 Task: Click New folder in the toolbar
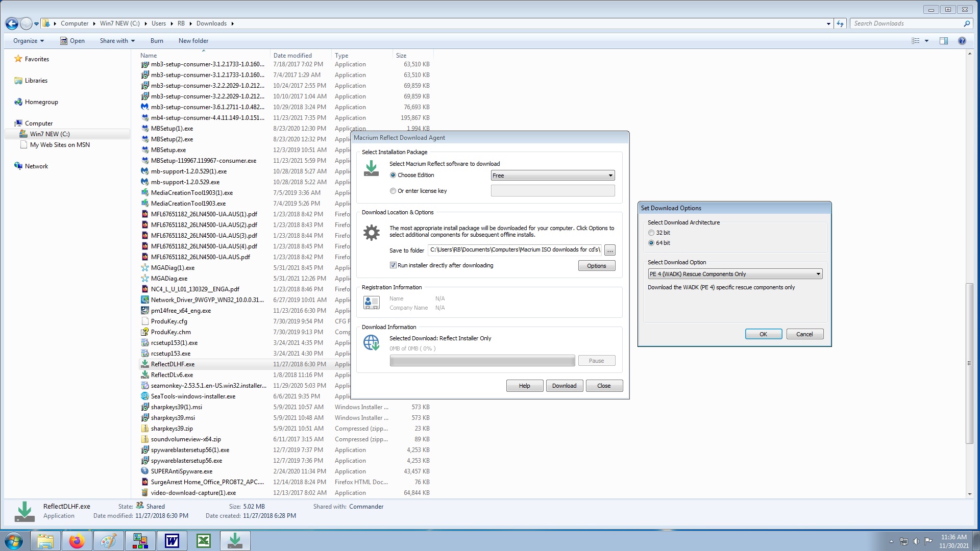[193, 41]
